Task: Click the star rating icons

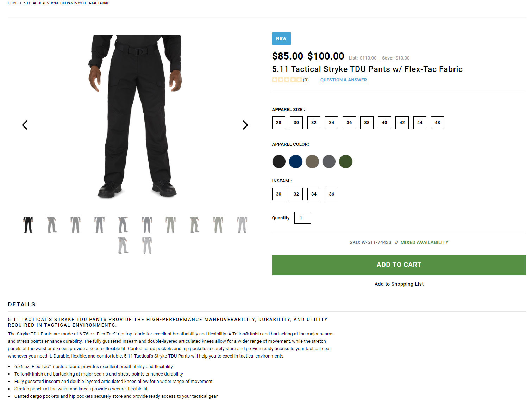Action: coord(287,80)
